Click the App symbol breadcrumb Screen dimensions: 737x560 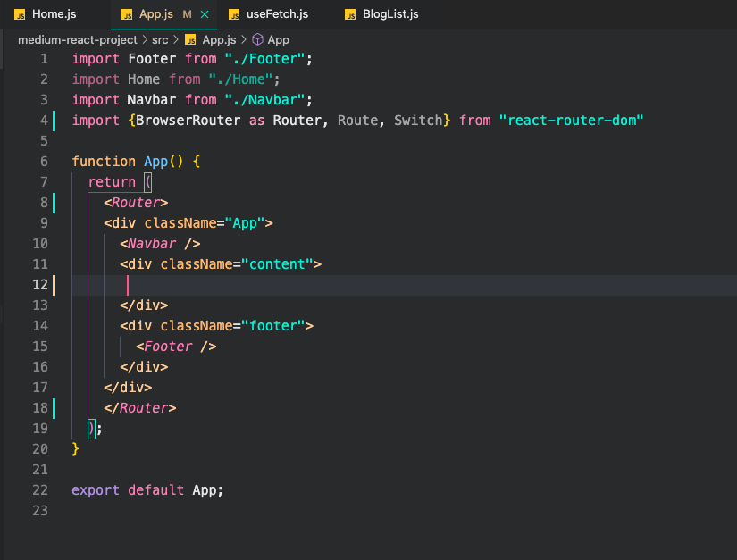278,40
